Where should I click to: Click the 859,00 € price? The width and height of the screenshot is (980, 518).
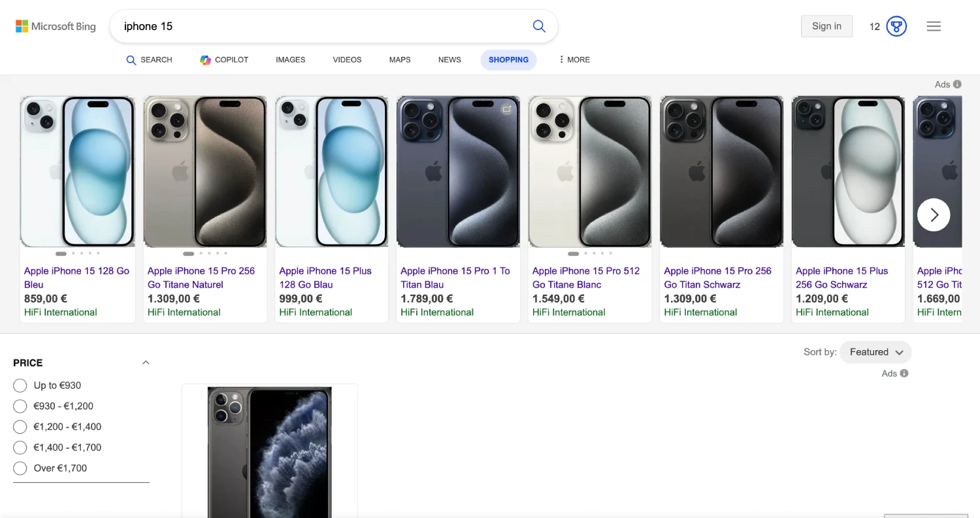46,299
